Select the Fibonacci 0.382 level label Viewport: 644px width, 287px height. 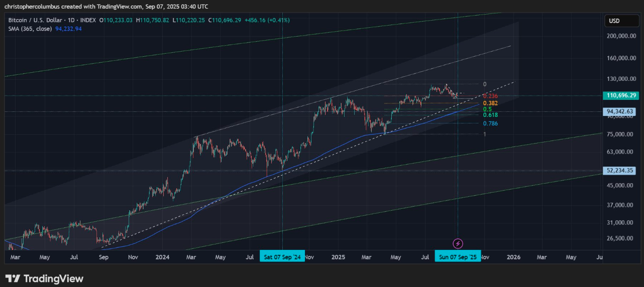[x=490, y=103]
